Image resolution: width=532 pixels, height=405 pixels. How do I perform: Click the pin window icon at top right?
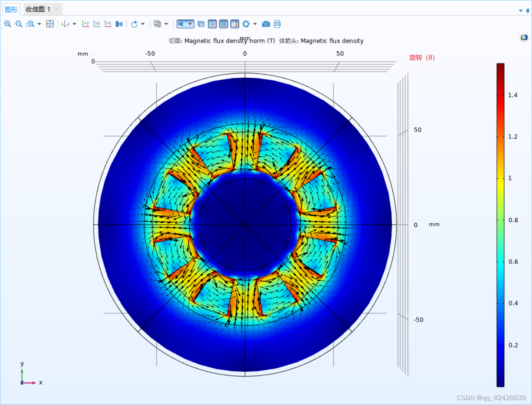coord(528,11)
